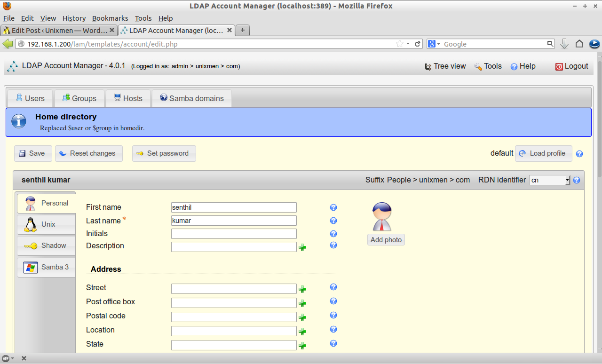Open the browser downloads arrow icon
Screen dimensions: 602x364
click(565, 44)
